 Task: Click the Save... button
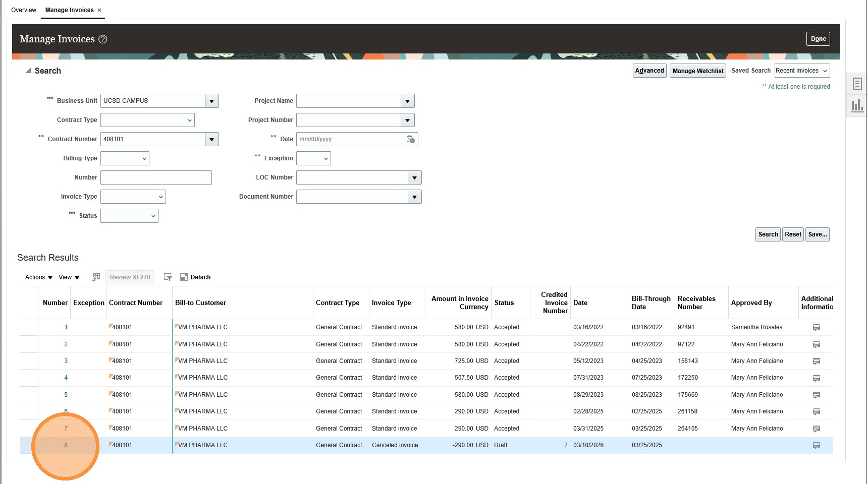click(818, 234)
